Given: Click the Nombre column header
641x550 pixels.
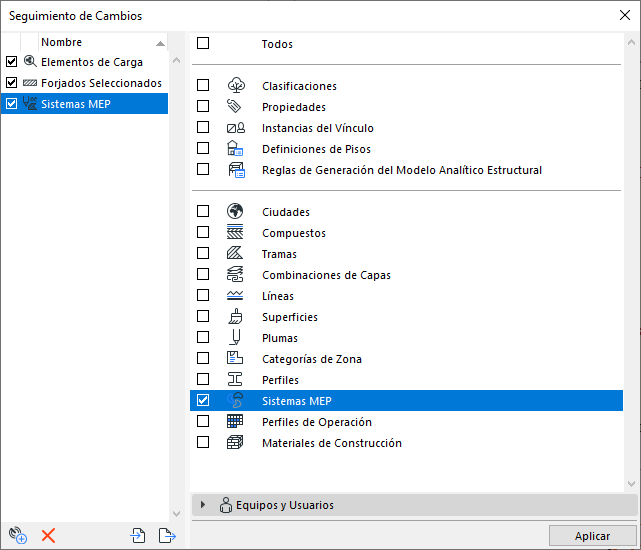Looking at the screenshot, I should click(103, 42).
